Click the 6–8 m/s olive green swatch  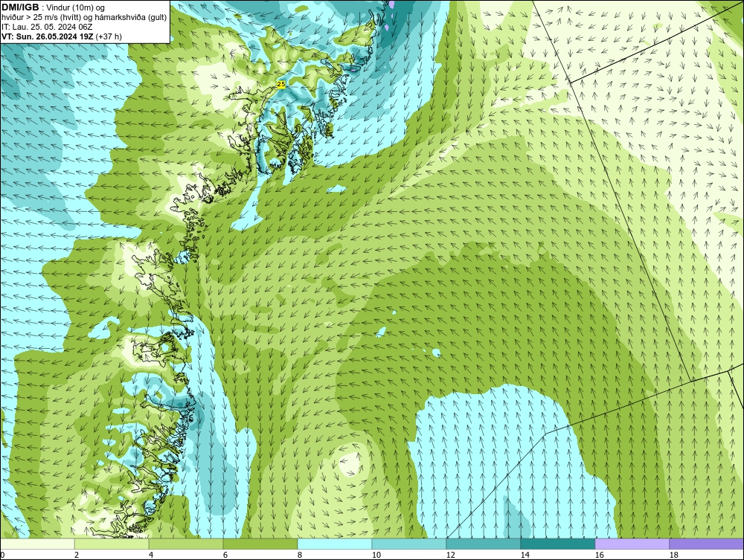260,544
